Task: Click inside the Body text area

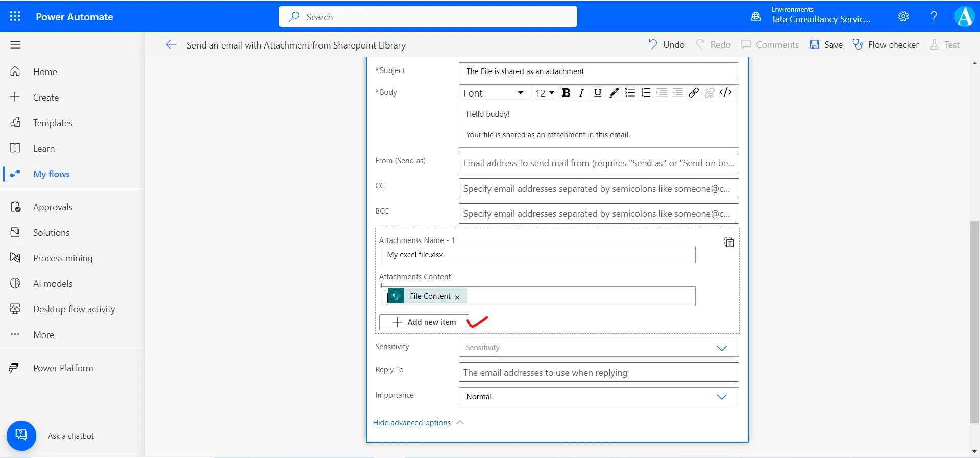Action: [x=599, y=125]
